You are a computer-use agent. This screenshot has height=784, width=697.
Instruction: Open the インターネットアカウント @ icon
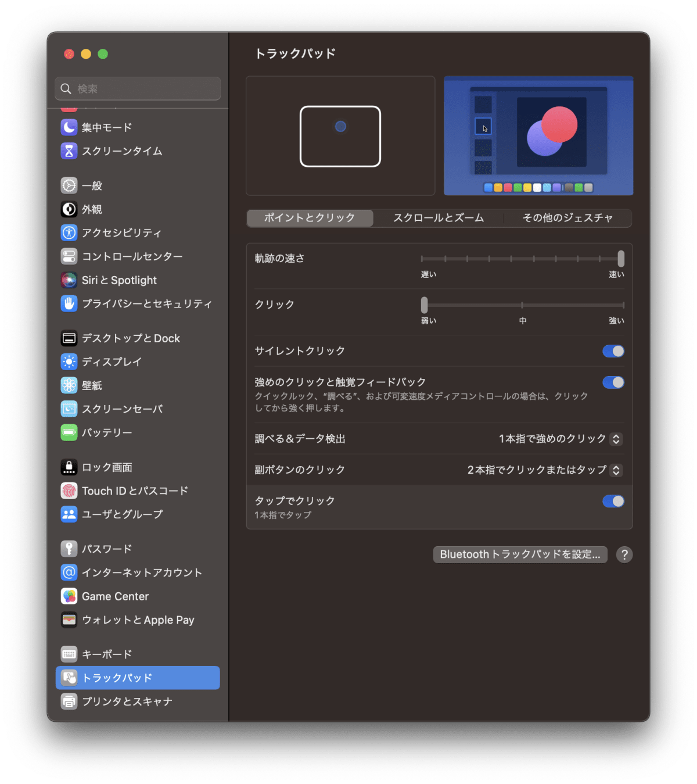point(69,572)
